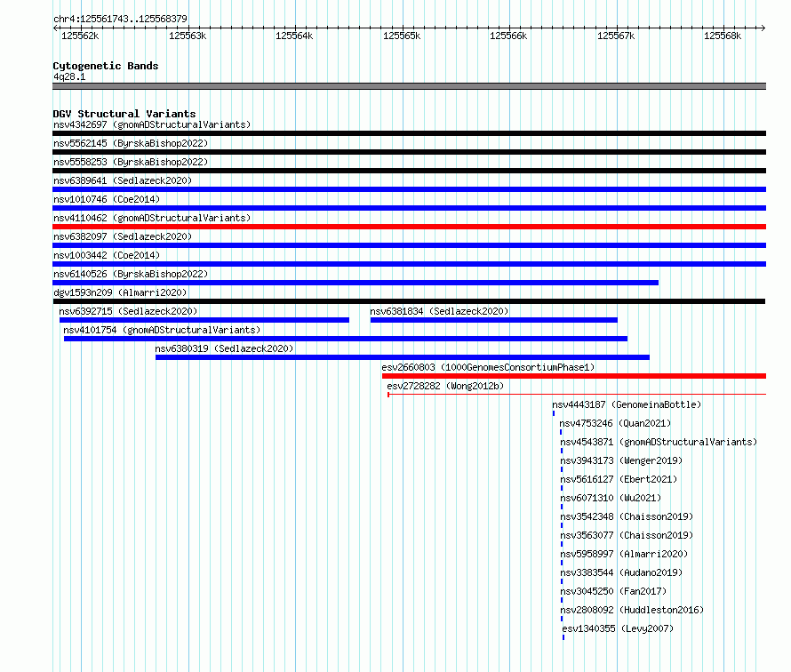Click the 125563k ruler tick label

[x=188, y=36]
